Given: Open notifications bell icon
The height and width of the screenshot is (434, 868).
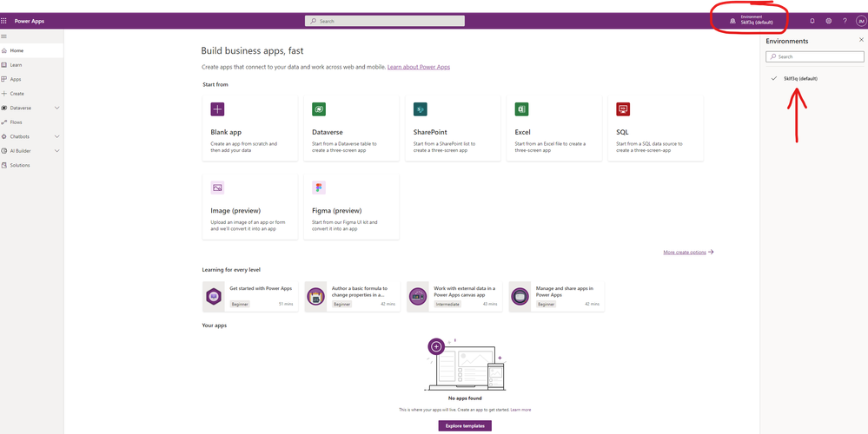Looking at the screenshot, I should click(x=812, y=21).
